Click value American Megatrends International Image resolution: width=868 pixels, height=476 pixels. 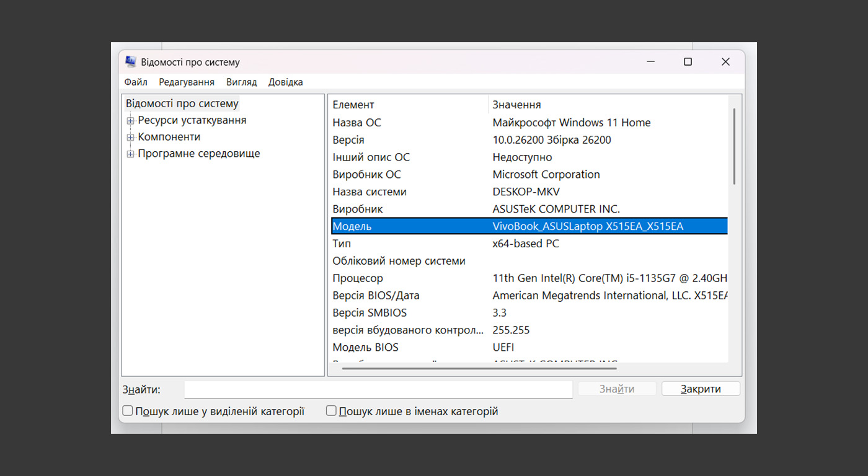(609, 296)
